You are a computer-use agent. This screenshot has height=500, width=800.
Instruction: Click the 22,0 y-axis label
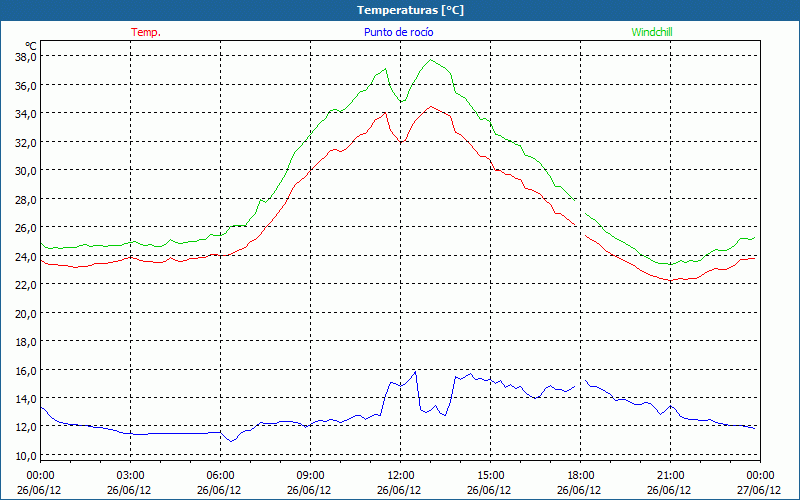click(26, 285)
